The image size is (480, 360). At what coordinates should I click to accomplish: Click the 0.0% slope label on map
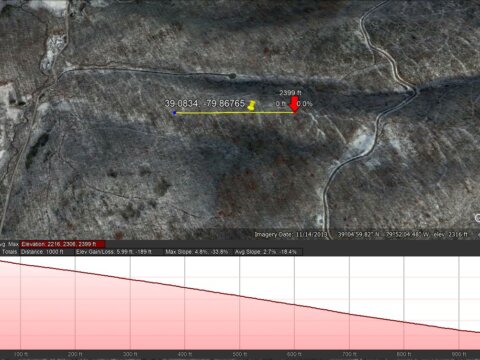tap(304, 104)
